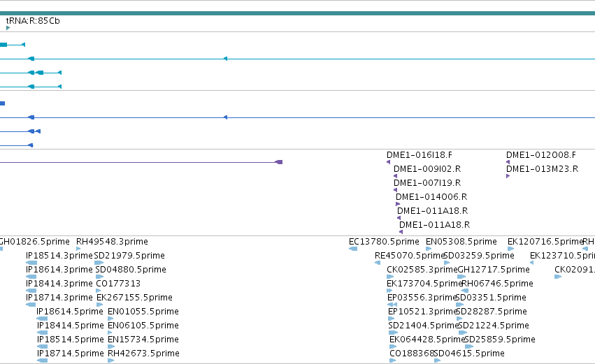This screenshot has width=595, height=364.
Task: Click the CK02091 EST label
Action: pyautogui.click(x=575, y=270)
